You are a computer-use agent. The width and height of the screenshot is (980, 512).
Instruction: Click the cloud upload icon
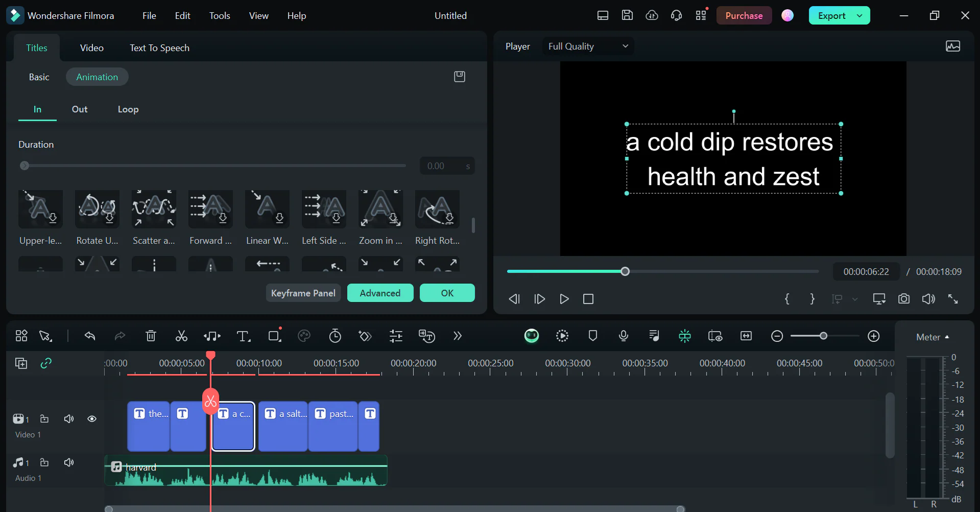click(x=652, y=15)
